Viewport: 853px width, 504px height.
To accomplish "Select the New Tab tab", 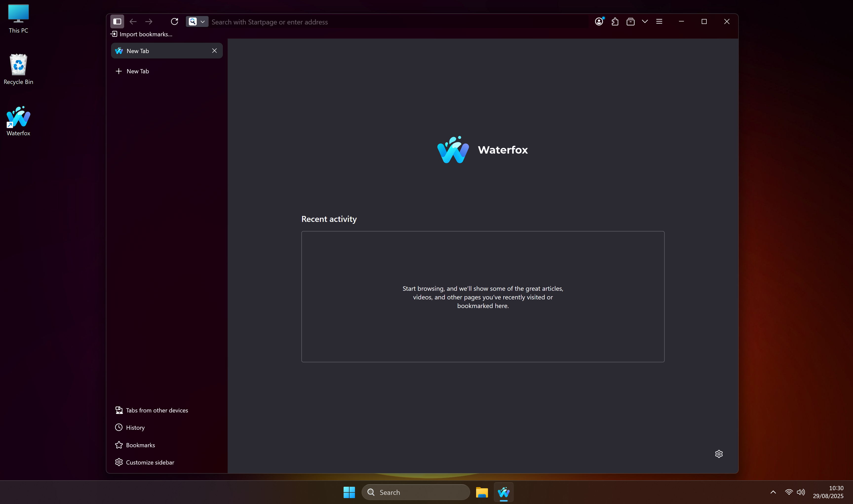I will click(160, 51).
